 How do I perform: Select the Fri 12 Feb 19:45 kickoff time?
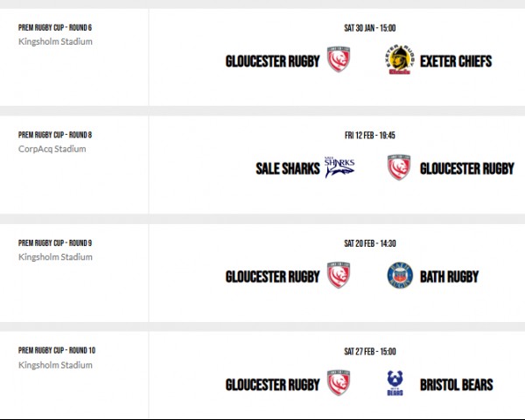[370, 136]
